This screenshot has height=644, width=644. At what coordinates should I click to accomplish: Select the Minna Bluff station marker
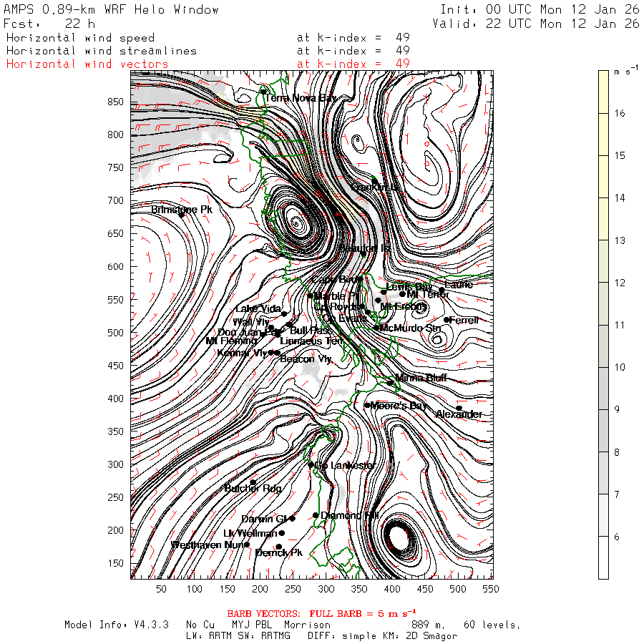pyautogui.click(x=390, y=382)
